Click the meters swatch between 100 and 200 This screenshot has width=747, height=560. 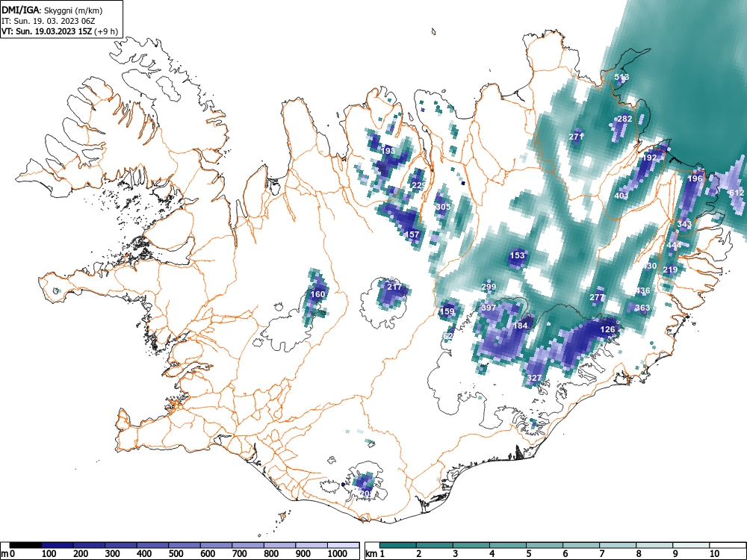tap(58, 545)
